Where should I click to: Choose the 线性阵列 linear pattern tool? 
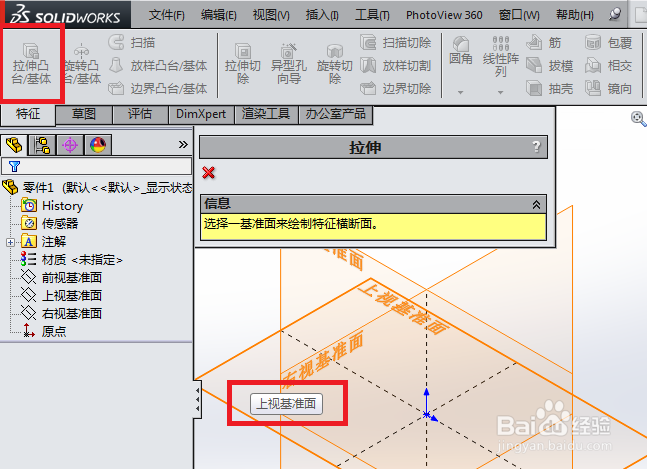501,57
